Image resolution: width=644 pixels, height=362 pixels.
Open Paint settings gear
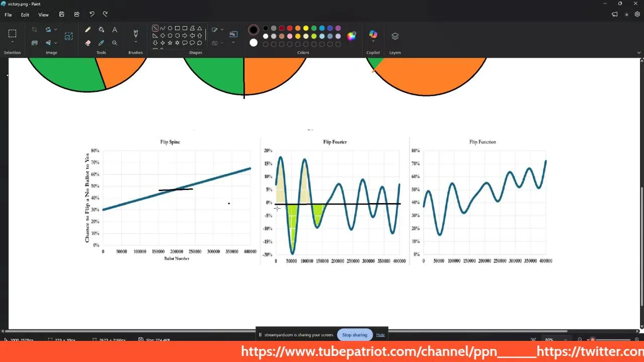pos(637,15)
